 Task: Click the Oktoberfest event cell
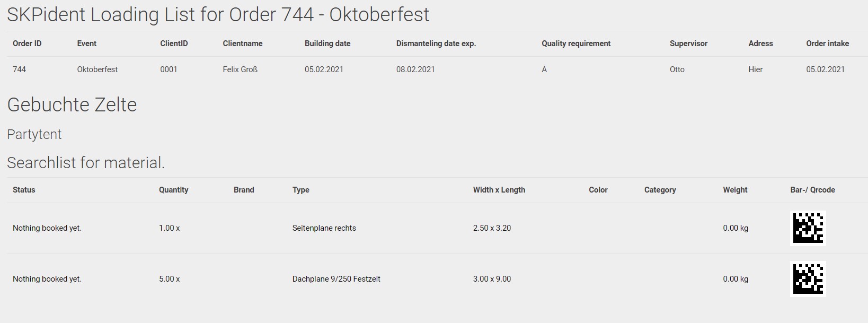click(98, 69)
